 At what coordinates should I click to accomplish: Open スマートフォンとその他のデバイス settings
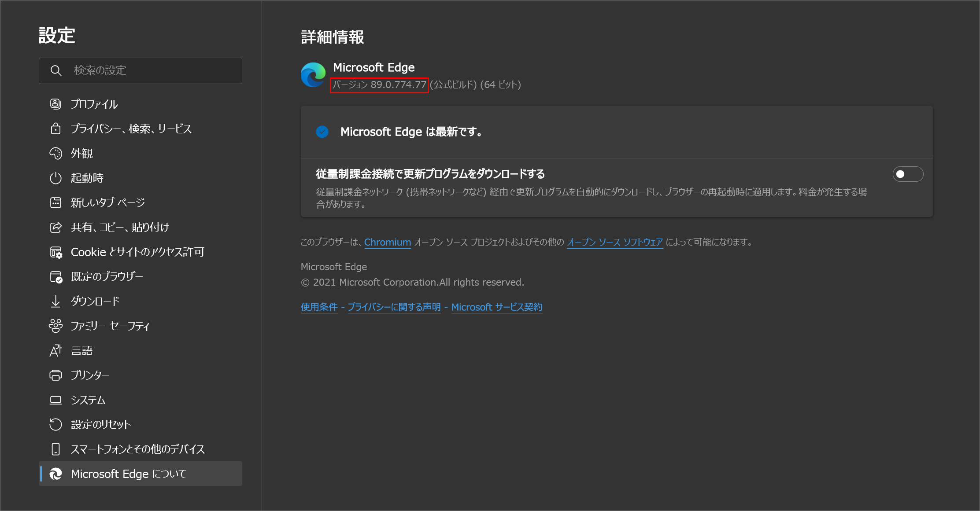pyautogui.click(x=141, y=449)
